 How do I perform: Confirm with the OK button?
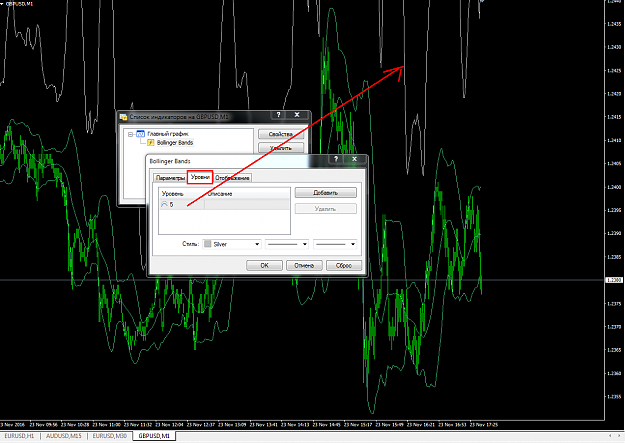point(264,265)
